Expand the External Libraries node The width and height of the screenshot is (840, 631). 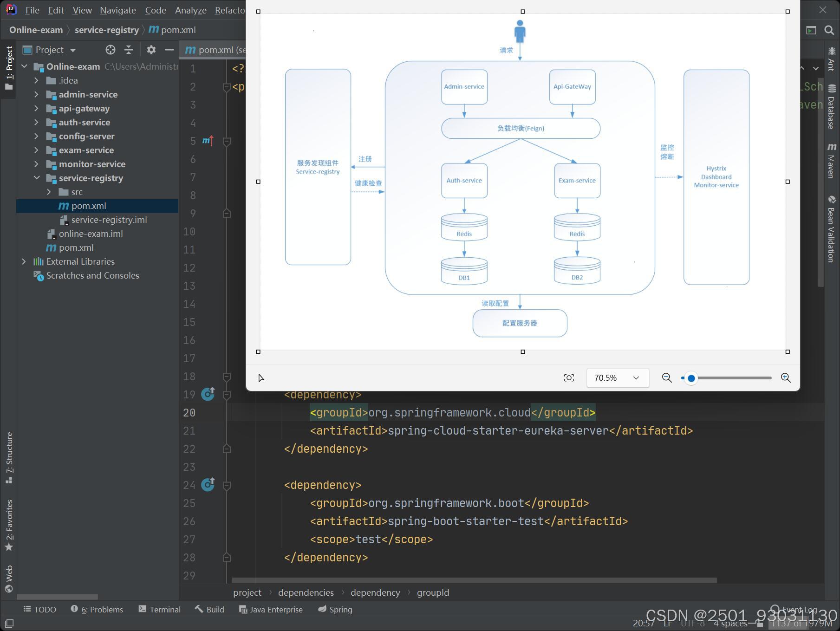coord(24,261)
